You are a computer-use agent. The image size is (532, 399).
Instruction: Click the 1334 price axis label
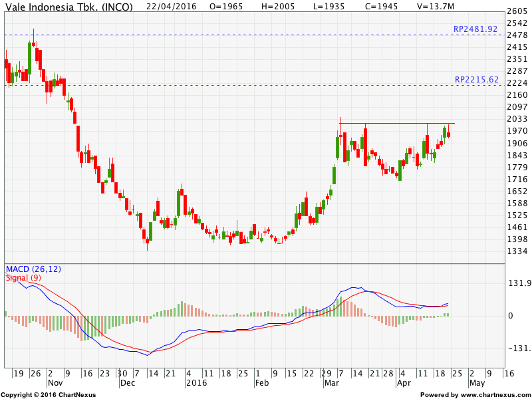coord(517,251)
